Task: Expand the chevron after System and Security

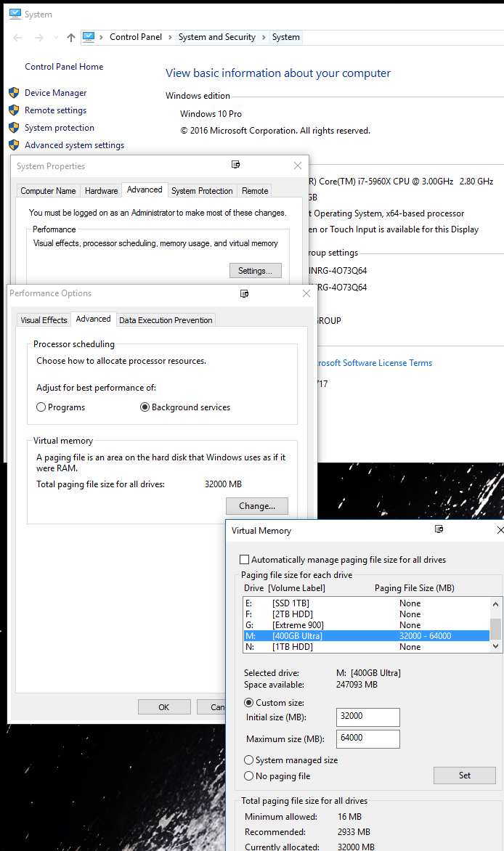Action: pyautogui.click(x=264, y=37)
